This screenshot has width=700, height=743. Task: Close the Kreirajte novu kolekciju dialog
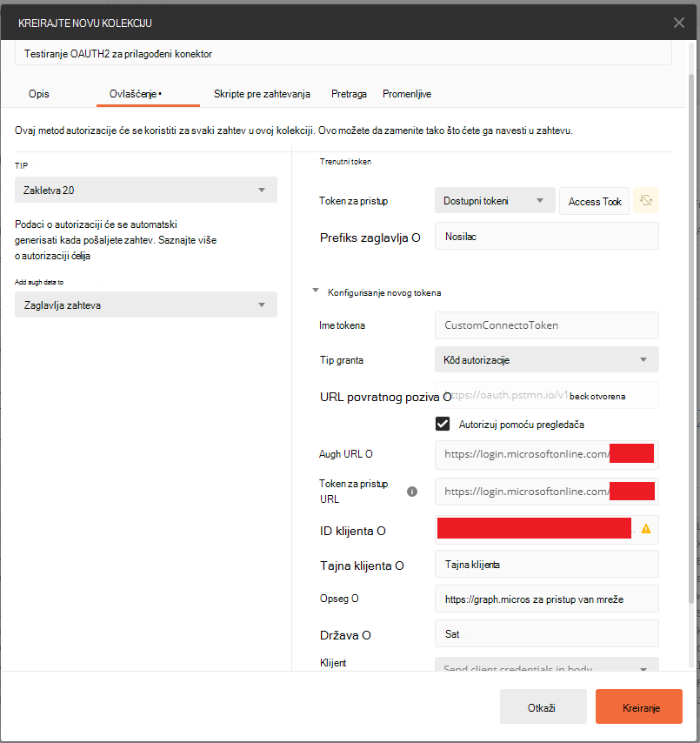(678, 23)
